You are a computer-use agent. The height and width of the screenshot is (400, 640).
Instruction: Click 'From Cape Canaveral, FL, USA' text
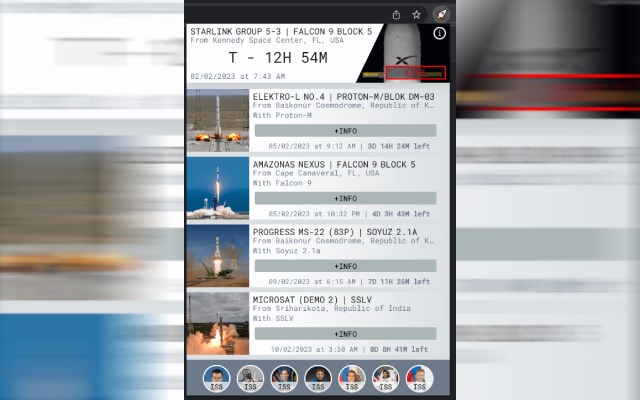point(316,173)
